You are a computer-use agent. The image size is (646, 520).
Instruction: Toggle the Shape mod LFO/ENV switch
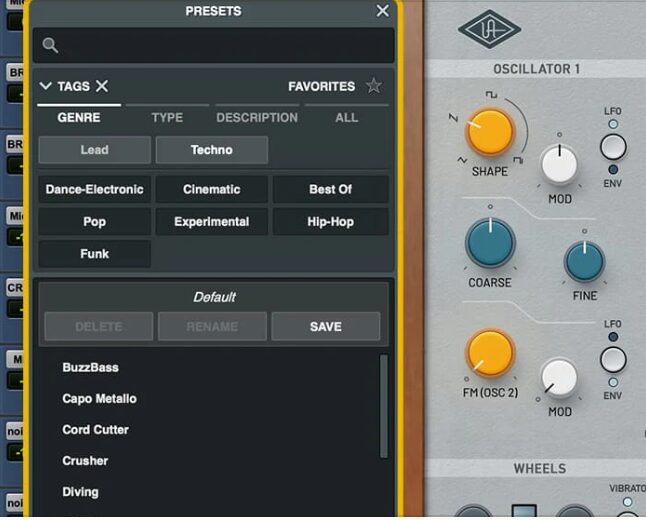(x=613, y=147)
